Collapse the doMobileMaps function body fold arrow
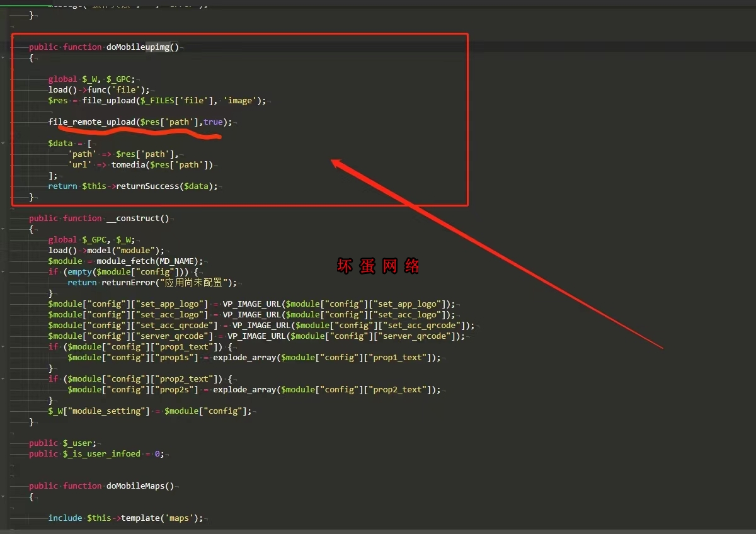Viewport: 756px width, 534px height. 3,496
